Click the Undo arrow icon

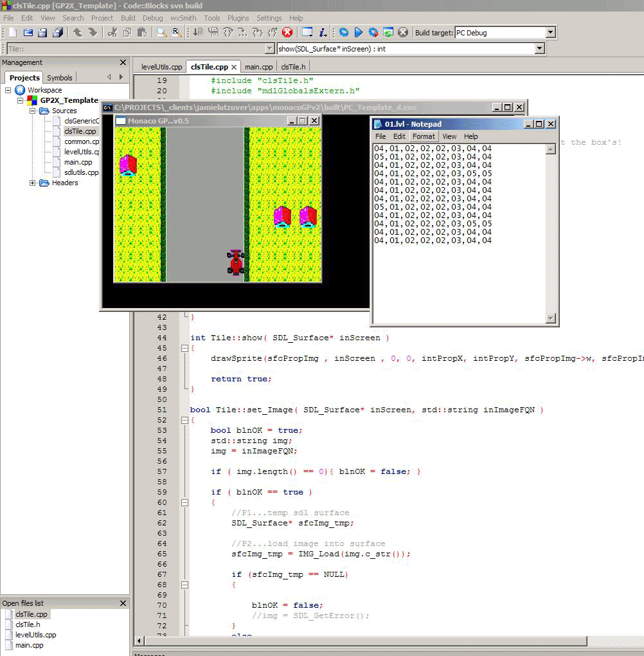78,32
